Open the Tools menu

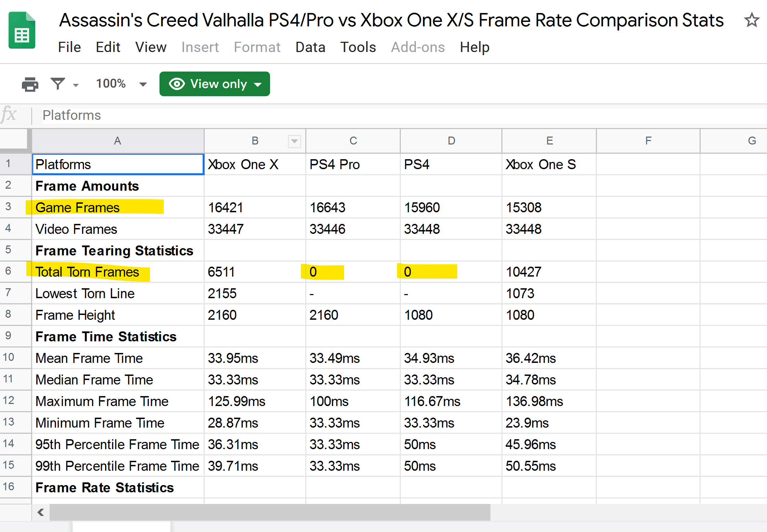click(358, 47)
